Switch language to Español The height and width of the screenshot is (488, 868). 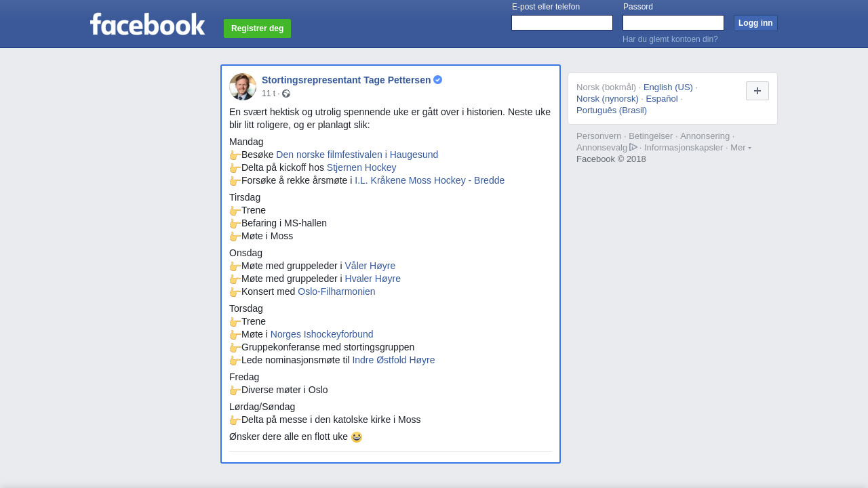pos(662,98)
